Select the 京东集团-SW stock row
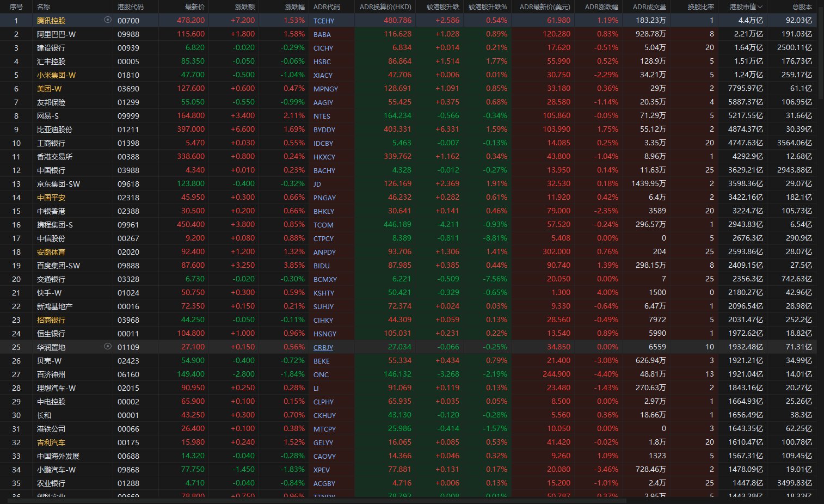 (x=408, y=183)
